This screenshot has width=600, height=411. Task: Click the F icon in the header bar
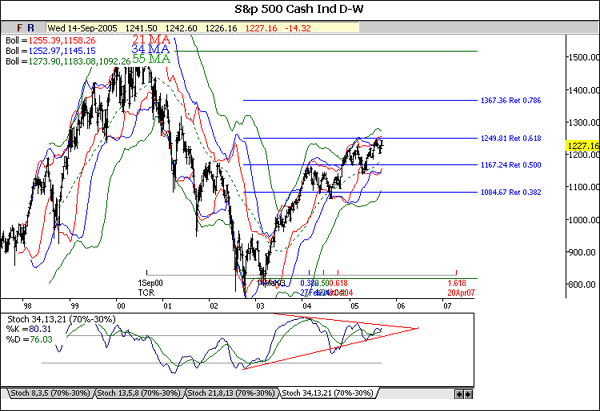(20, 28)
